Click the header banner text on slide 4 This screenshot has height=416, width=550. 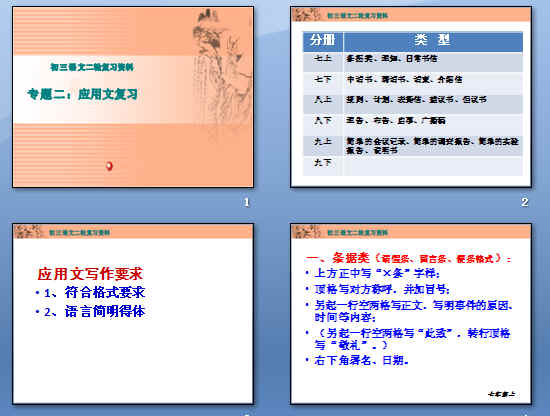[x=357, y=233]
